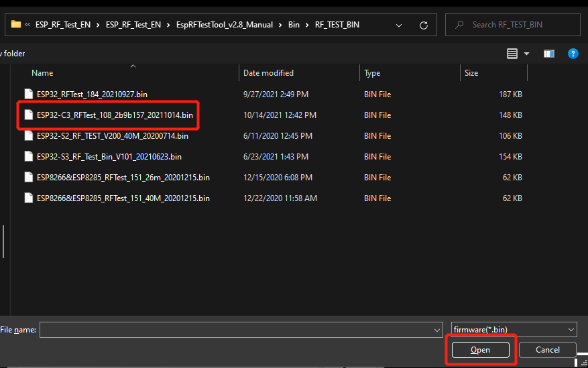Refresh the RF_TEST_BIN folder view
The height and width of the screenshot is (368, 588).
tap(423, 25)
